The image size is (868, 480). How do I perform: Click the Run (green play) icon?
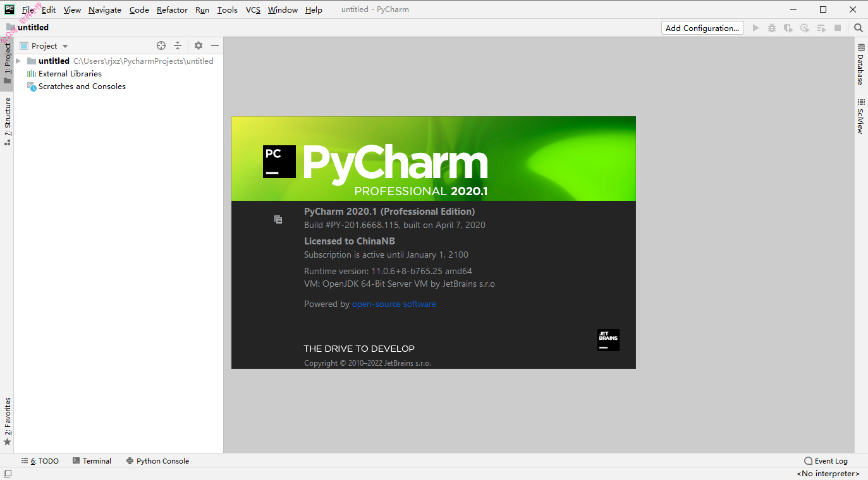pyautogui.click(x=755, y=28)
